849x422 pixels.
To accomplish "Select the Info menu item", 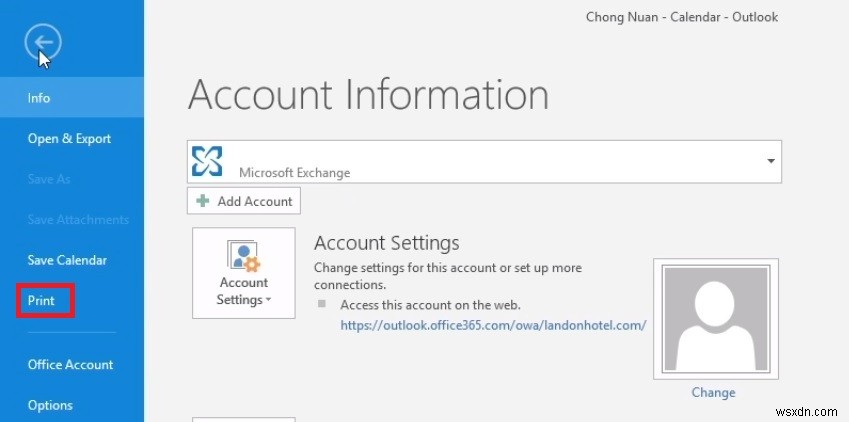I will pyautogui.click(x=72, y=98).
